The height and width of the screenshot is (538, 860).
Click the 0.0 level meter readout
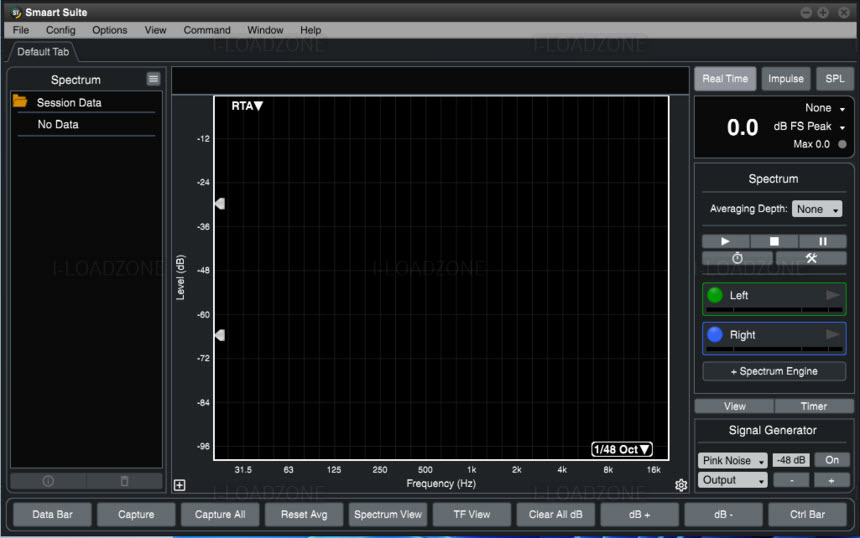point(743,127)
